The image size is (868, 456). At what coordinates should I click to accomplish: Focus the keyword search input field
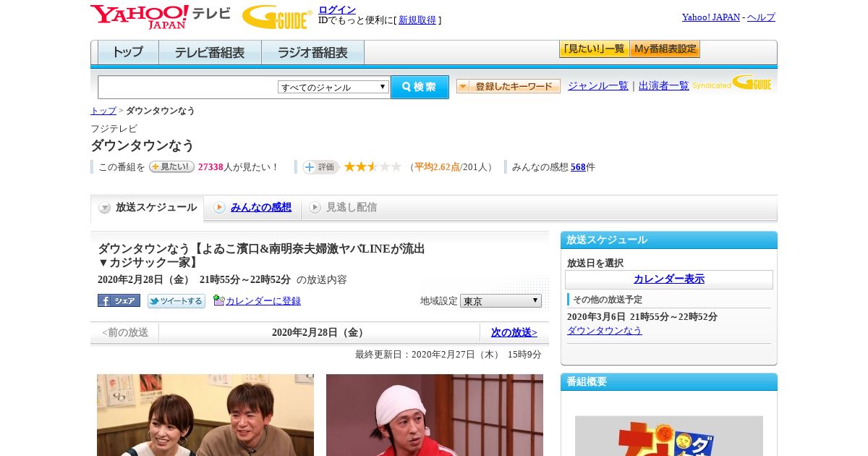[x=188, y=87]
